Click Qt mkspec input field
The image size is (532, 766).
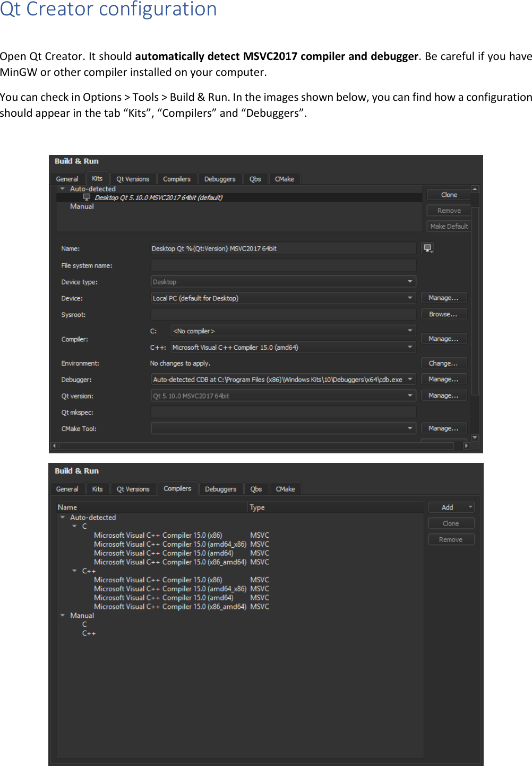point(284,412)
